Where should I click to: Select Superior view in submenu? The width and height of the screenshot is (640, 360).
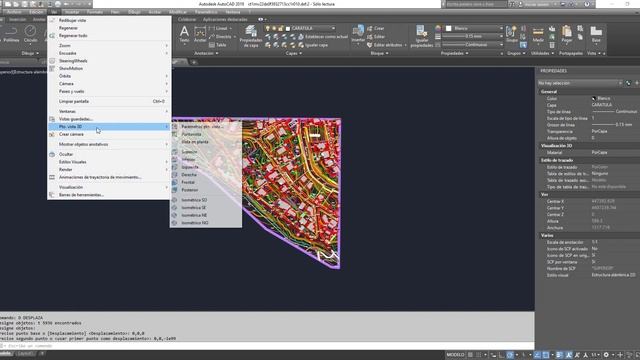pos(206,152)
